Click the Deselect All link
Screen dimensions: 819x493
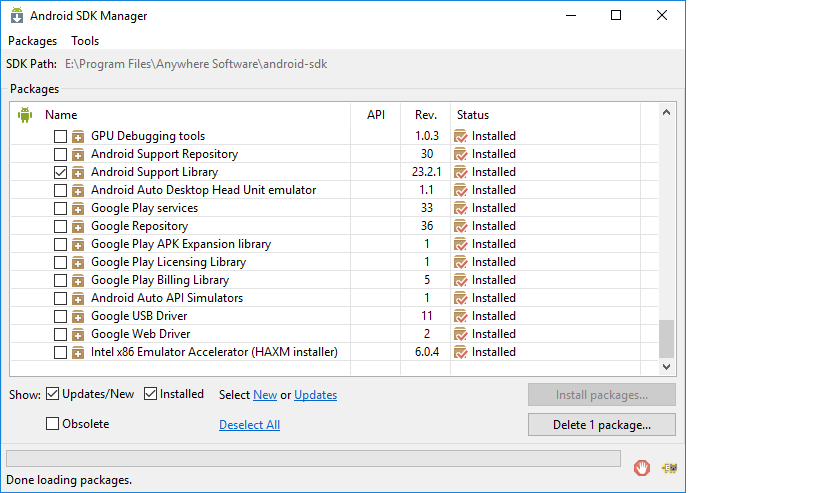249,425
